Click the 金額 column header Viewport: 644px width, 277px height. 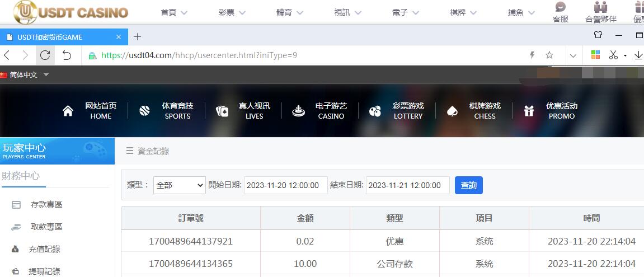point(305,218)
